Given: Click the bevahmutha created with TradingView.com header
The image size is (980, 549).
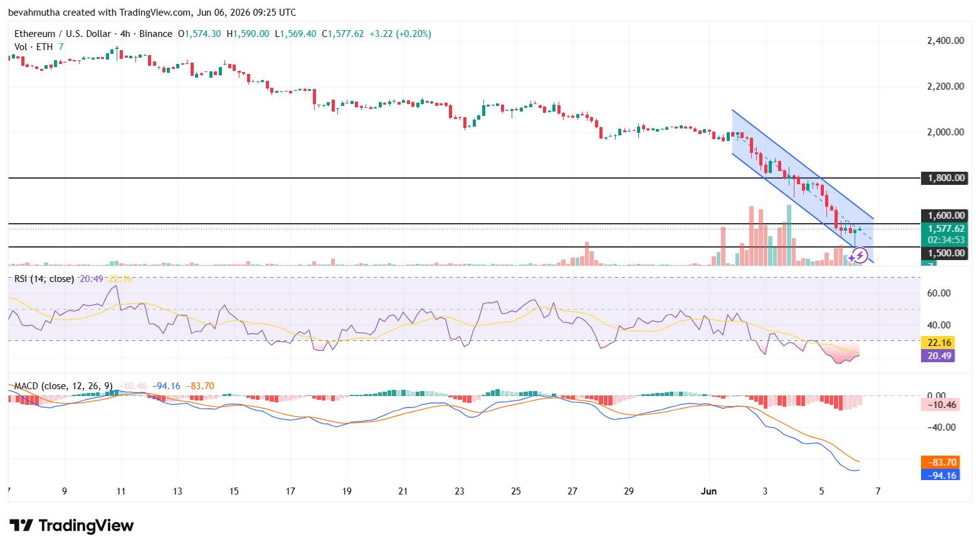Looking at the screenshot, I should (x=152, y=12).
